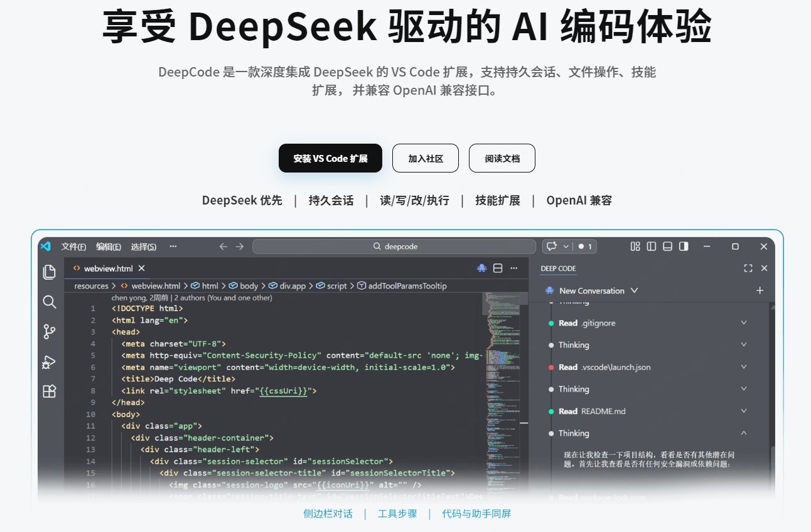The height and width of the screenshot is (532, 811).
Task: Open the Search icon in the activity bar
Action: [x=49, y=302]
